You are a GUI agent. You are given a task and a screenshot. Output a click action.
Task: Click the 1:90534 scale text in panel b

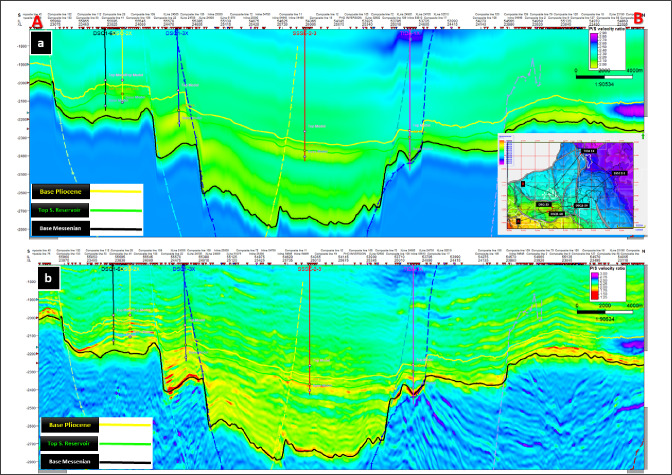click(x=604, y=319)
